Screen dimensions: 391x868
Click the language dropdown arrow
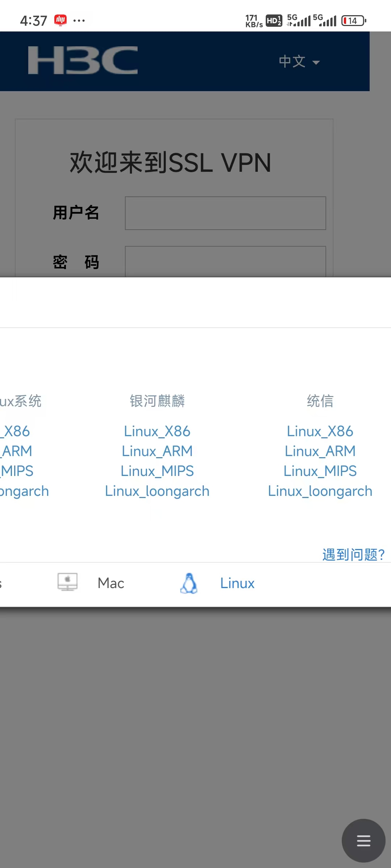(316, 63)
